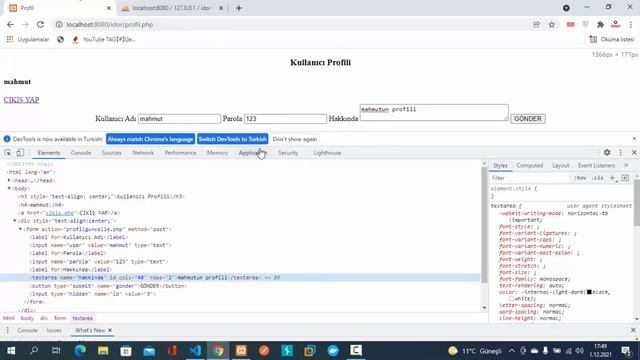Image resolution: width=640 pixels, height=360 pixels.
Task: Select textarea in the breadcrumb bar
Action: pos(82,318)
